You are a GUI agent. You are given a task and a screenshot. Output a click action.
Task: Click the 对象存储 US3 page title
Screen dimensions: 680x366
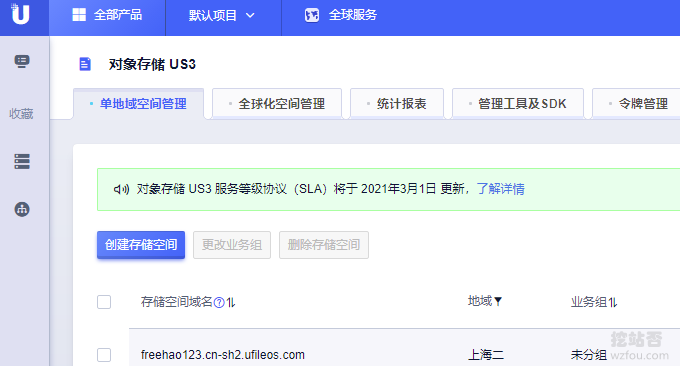pyautogui.click(x=152, y=64)
